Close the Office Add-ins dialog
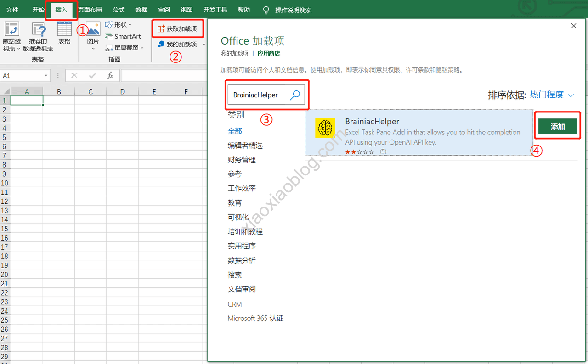This screenshot has width=588, height=364. pos(573,26)
